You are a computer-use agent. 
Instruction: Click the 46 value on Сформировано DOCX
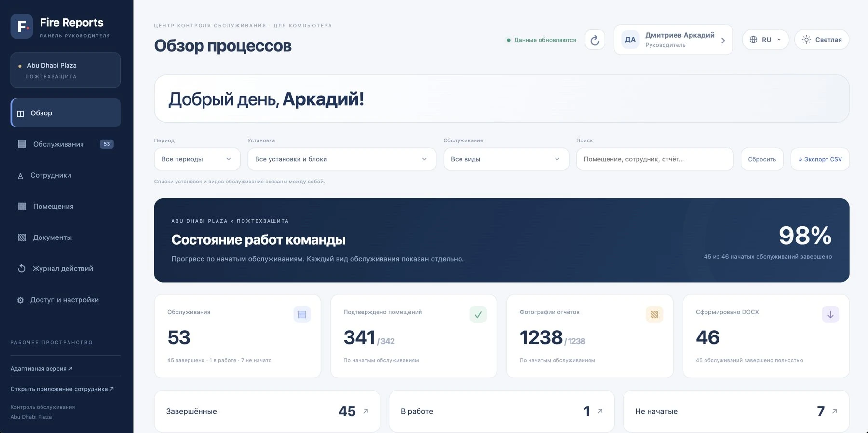pos(707,337)
